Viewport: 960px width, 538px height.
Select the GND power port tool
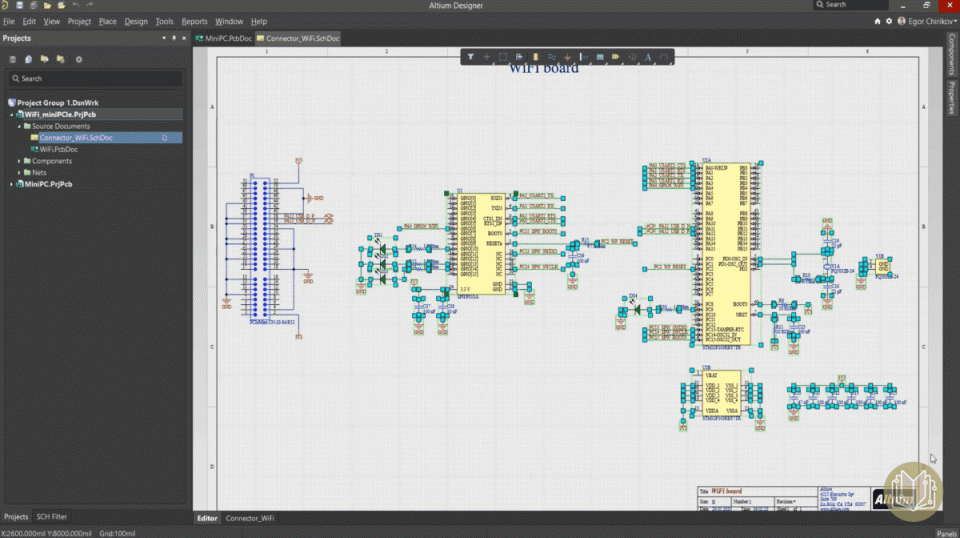(x=567, y=57)
